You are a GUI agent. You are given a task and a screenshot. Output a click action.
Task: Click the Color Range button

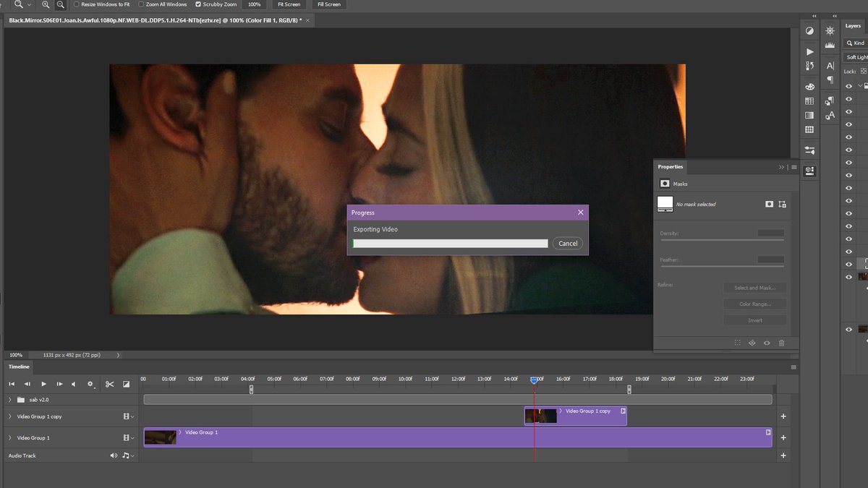coord(754,304)
